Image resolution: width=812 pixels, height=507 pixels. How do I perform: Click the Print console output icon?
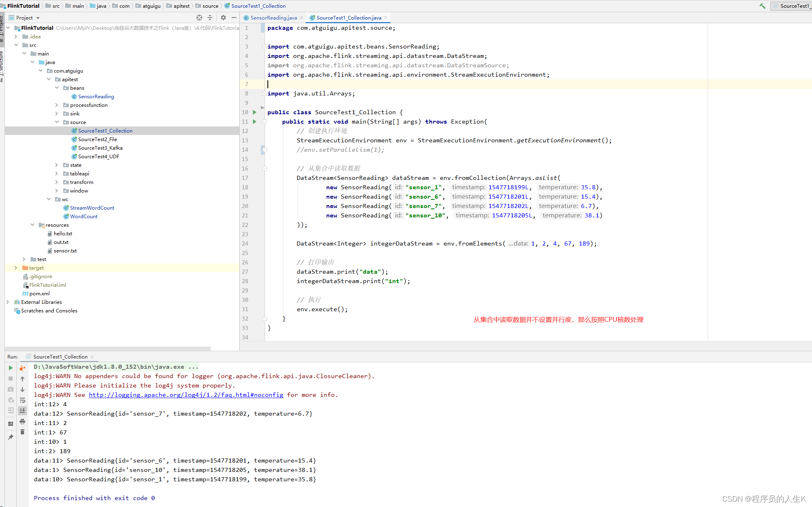pyautogui.click(x=22, y=421)
